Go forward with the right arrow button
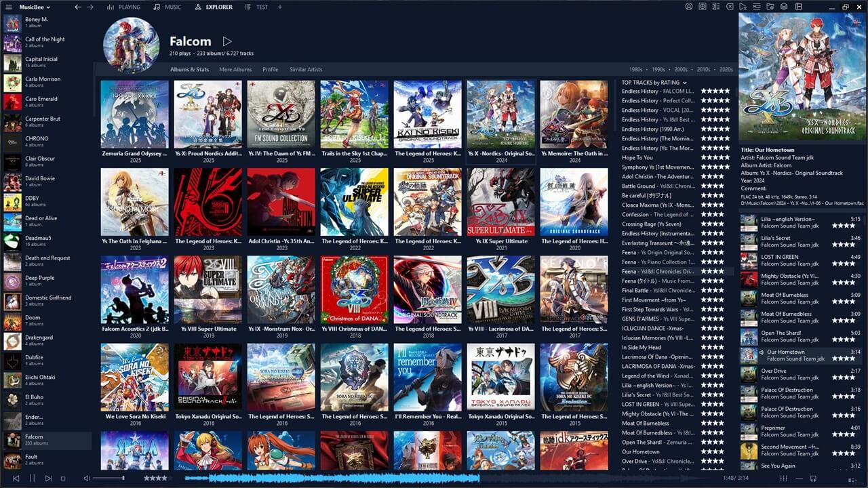This screenshot has width=868, height=488. [x=90, y=7]
